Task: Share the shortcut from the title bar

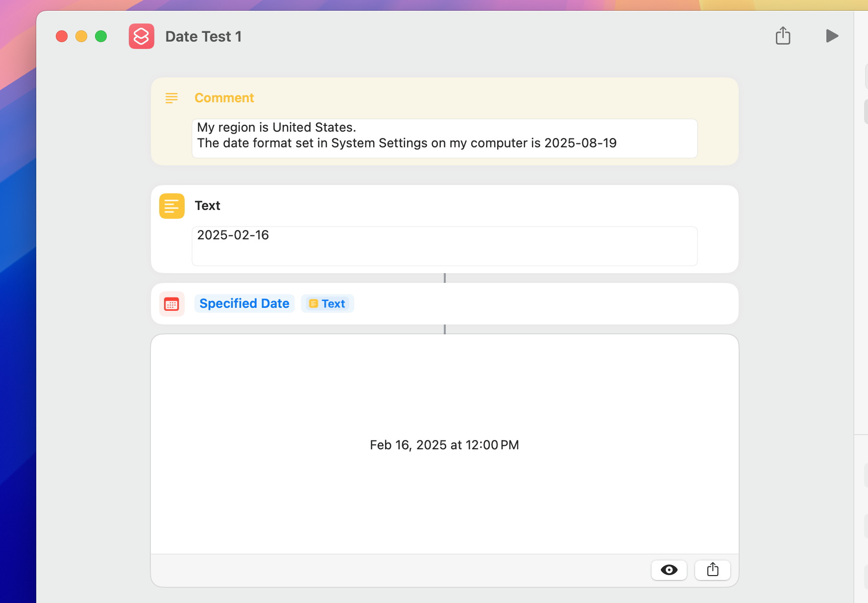Action: pos(783,36)
